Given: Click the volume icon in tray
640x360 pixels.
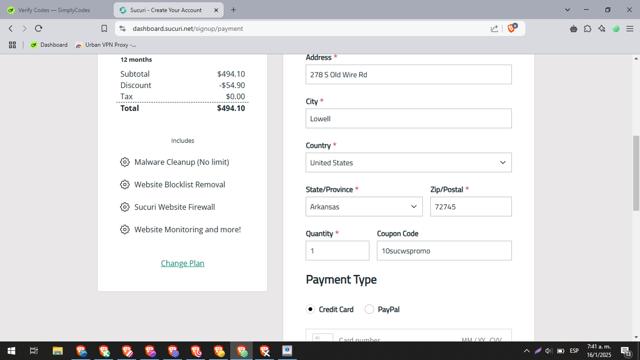Looking at the screenshot, I should 548,351.
